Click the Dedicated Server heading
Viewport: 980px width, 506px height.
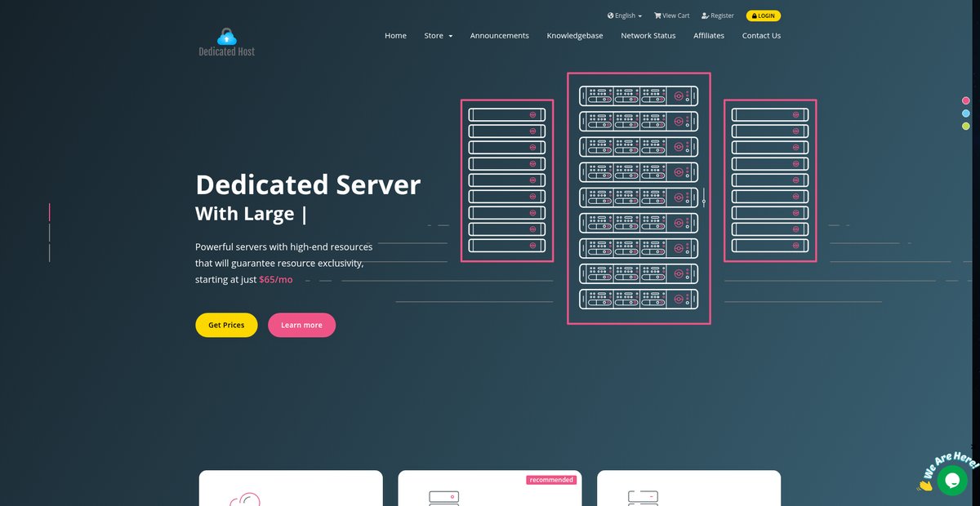308,184
